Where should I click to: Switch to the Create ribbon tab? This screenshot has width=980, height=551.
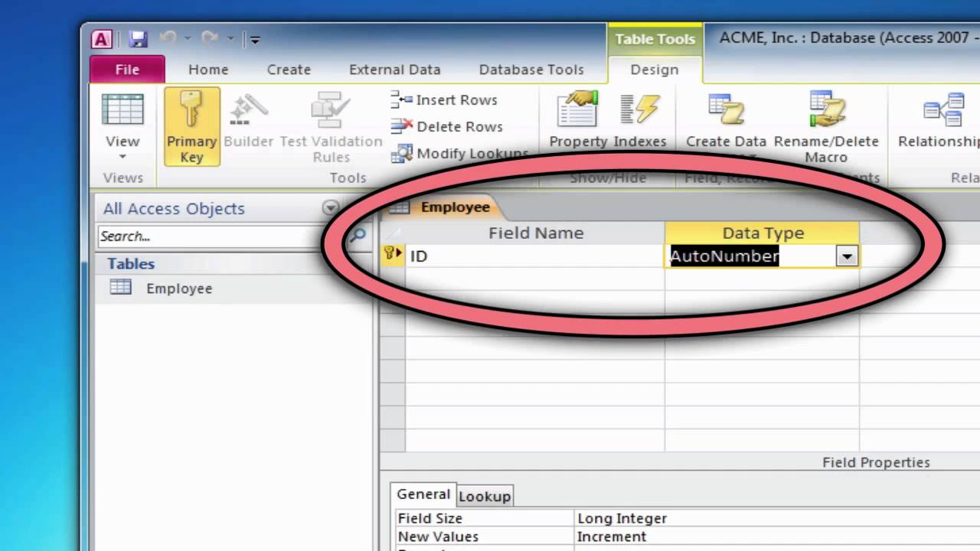pos(289,69)
